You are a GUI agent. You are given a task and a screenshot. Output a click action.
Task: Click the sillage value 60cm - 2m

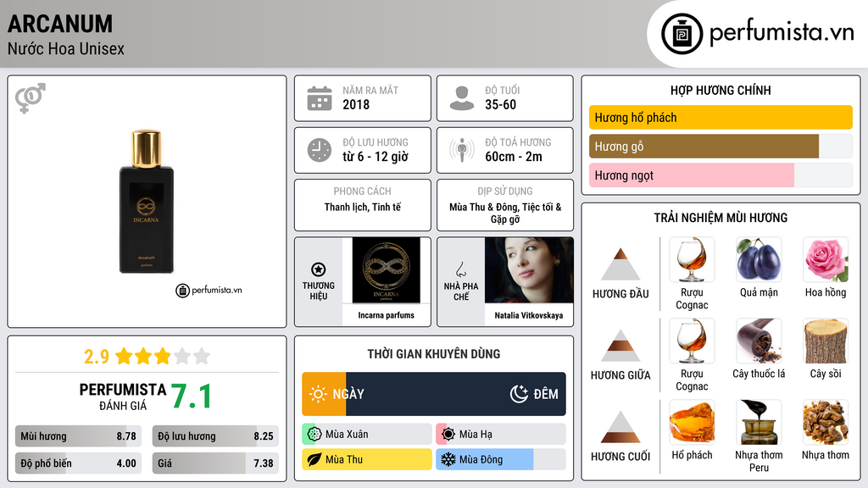pyautogui.click(x=514, y=157)
